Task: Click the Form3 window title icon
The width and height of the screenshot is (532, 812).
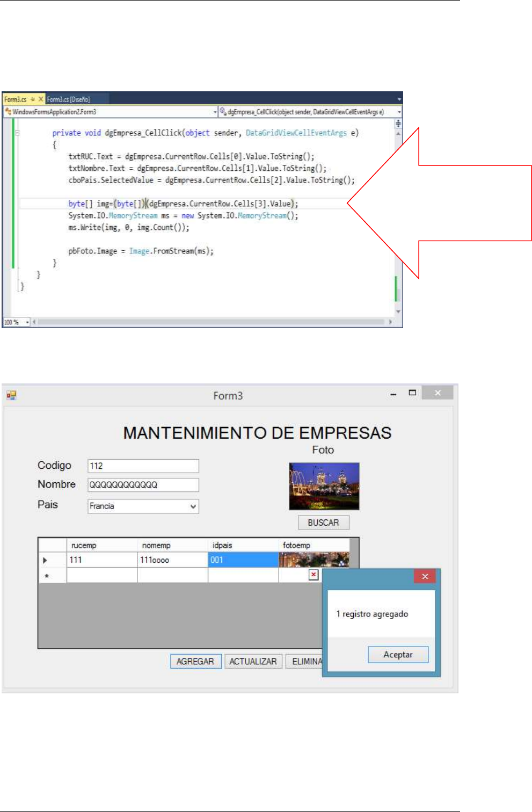Action: click(11, 395)
